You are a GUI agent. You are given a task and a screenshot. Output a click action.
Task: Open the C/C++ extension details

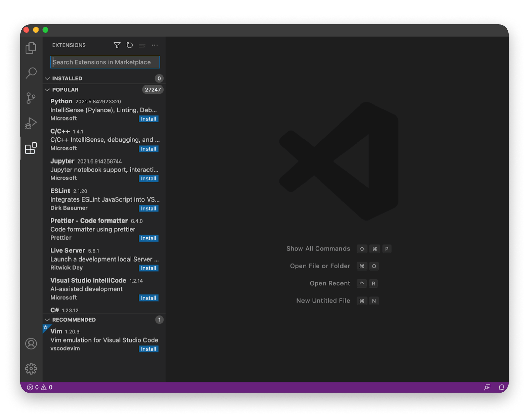104,140
